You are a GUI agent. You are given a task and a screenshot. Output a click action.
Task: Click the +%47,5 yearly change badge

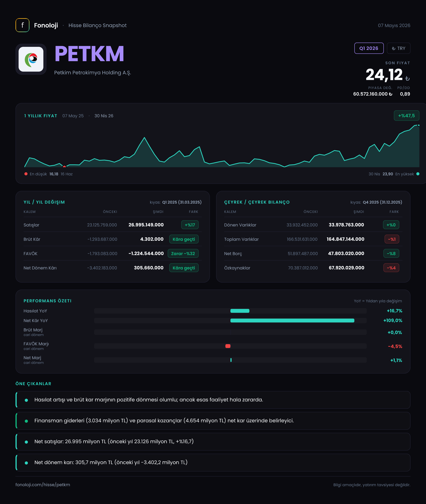[x=406, y=116]
